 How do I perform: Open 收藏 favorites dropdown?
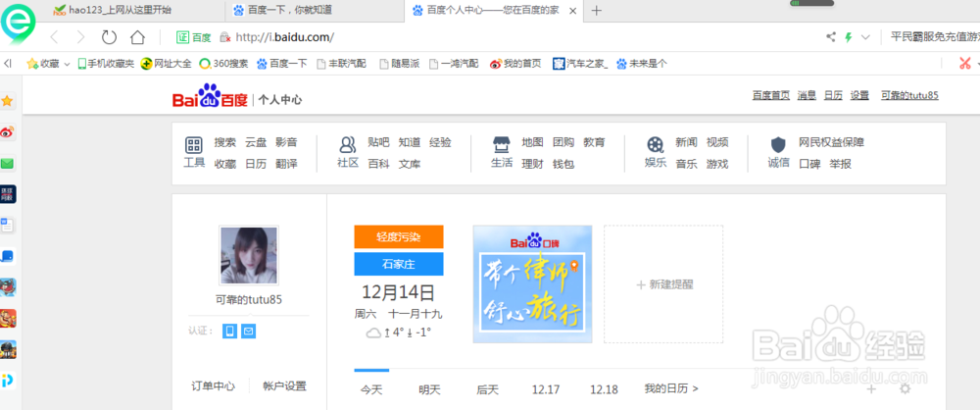coord(48,63)
